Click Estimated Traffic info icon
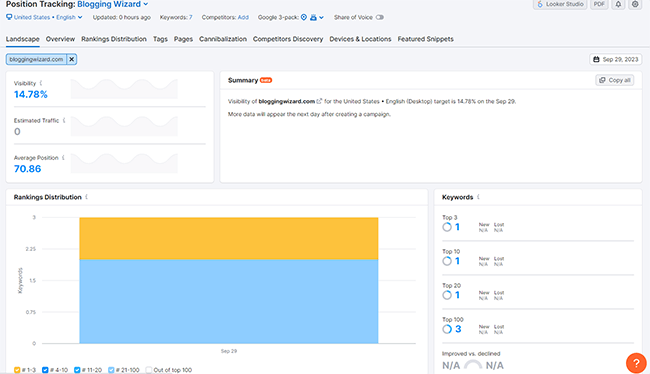 [64, 121]
